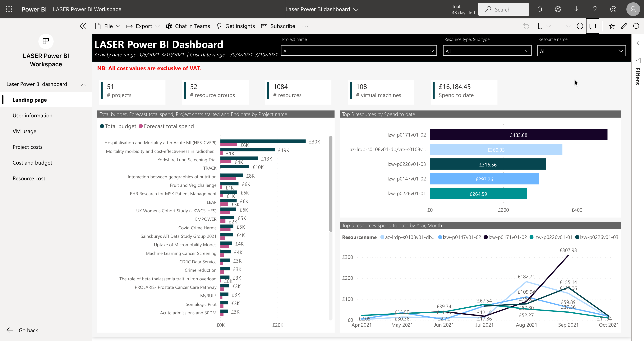This screenshot has height=341, width=644.
Task: Click inside the Search box
Action: (504, 9)
